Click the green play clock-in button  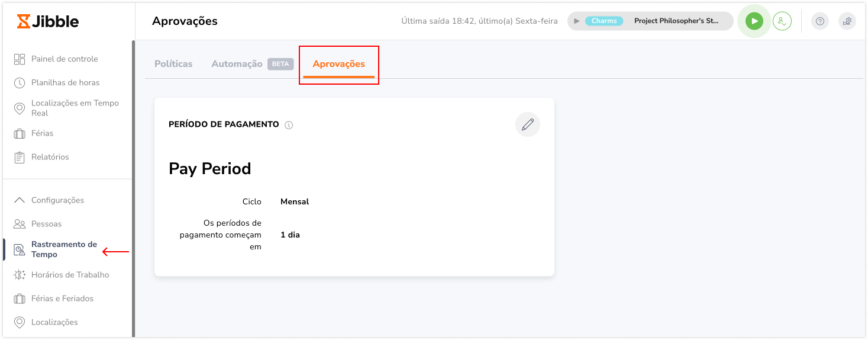tap(754, 21)
